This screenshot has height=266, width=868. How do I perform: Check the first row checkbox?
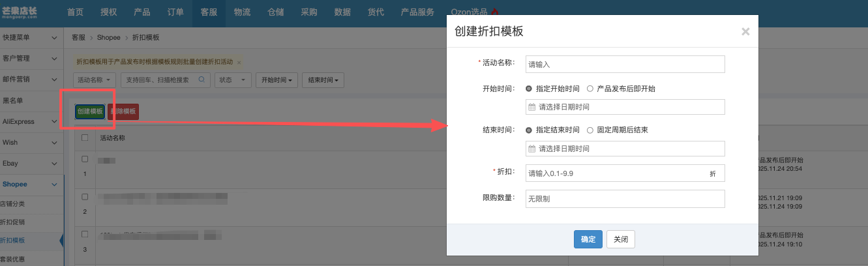[x=85, y=159]
